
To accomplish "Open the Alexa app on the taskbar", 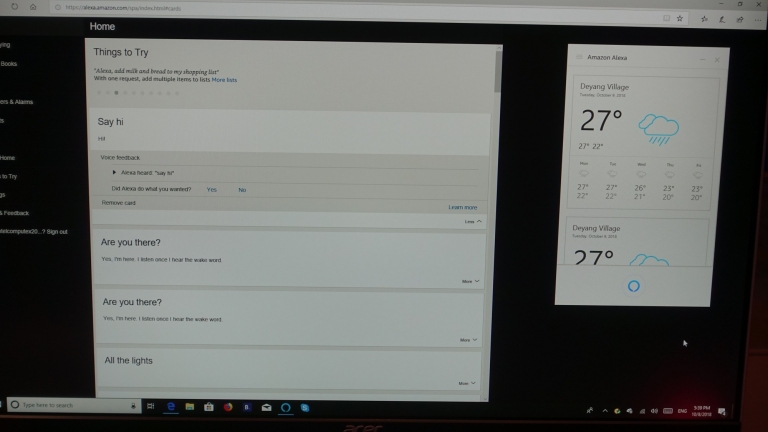I will 286,408.
